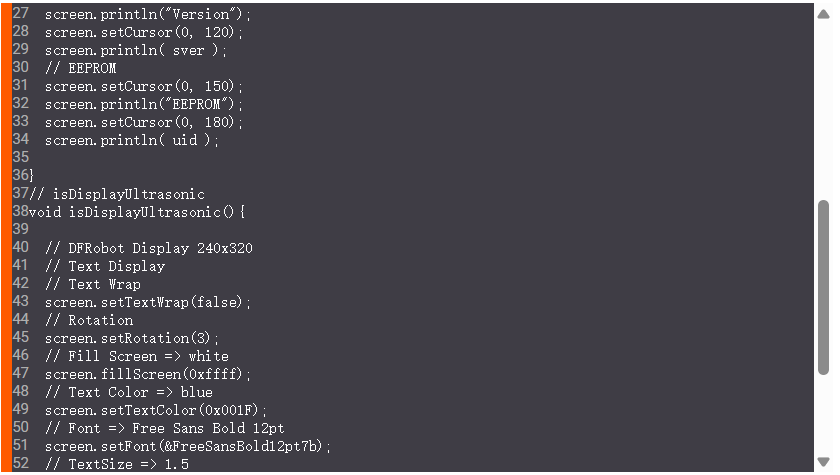The image size is (840, 475).
Task: Place cursor on setTextColor(0x001F) line
Action: coord(156,410)
